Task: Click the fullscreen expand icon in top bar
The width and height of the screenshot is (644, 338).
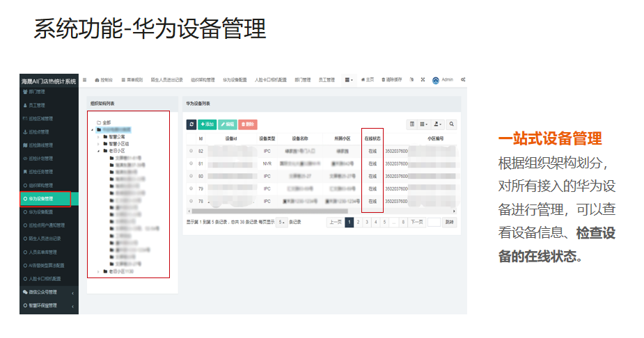Action: pos(423,79)
